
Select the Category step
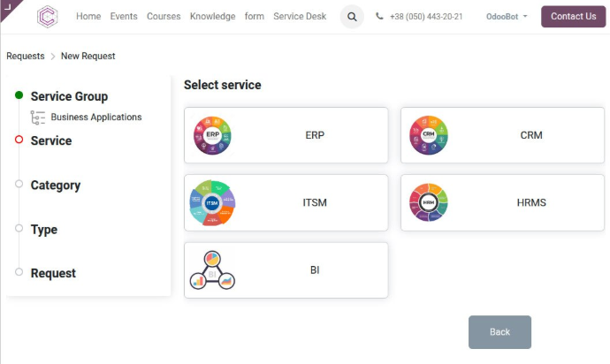coord(55,186)
